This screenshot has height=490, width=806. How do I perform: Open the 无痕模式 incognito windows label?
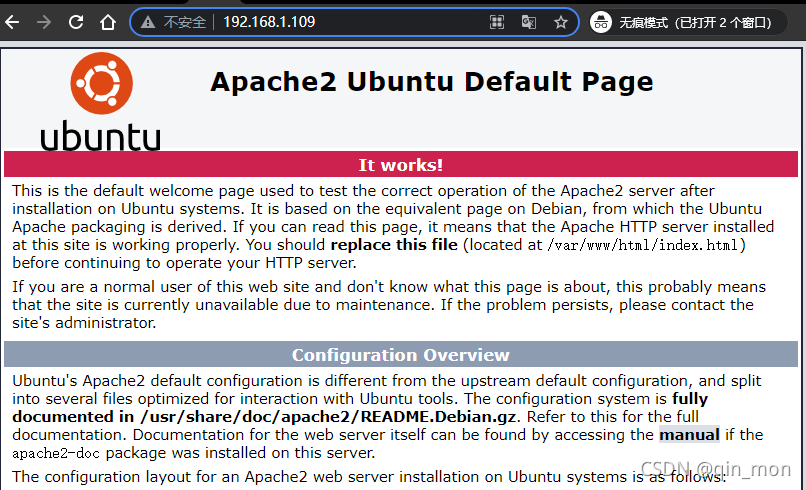(x=695, y=23)
